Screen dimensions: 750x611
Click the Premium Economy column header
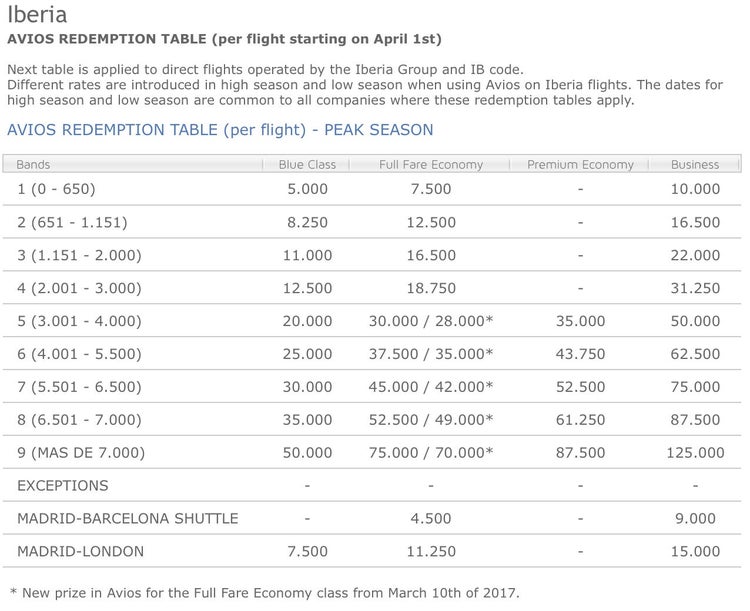point(580,165)
